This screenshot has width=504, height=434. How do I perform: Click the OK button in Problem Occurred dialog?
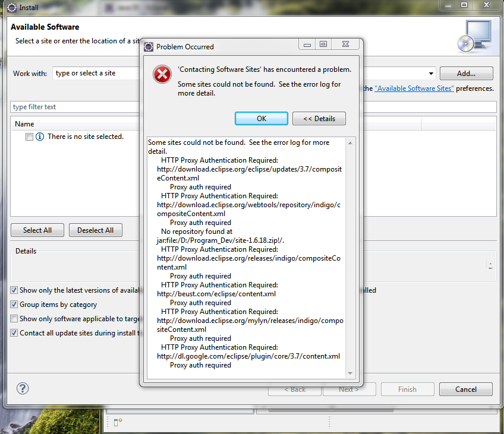[262, 119]
